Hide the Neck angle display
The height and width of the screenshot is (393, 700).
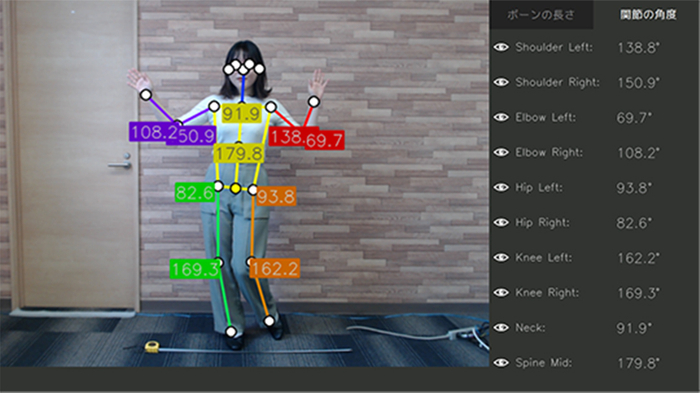(x=501, y=327)
